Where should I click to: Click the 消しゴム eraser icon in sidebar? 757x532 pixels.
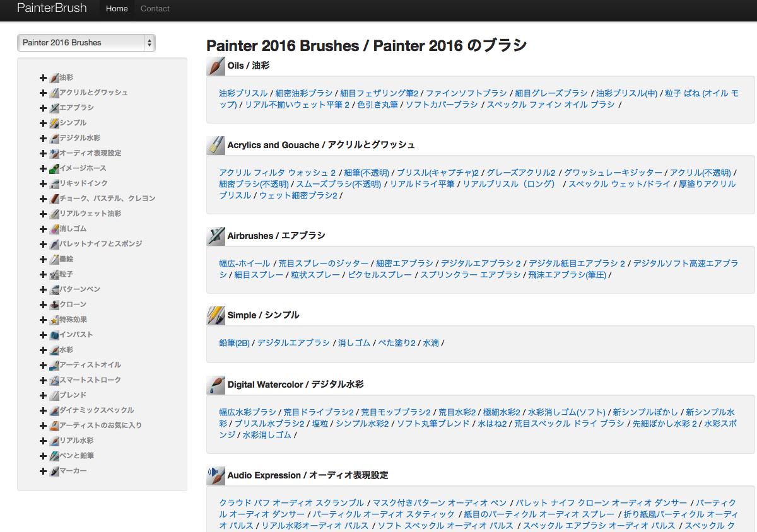pyautogui.click(x=54, y=229)
